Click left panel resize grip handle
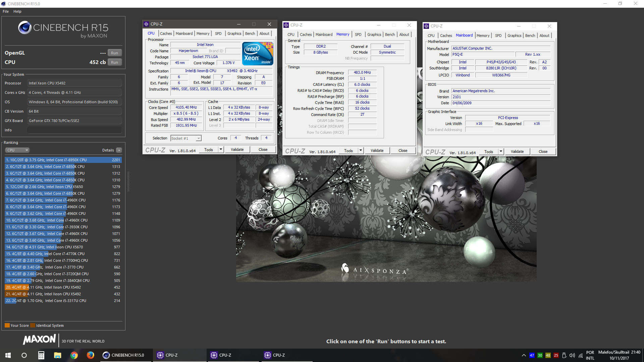The width and height of the screenshot is (644, 362). tap(128, 182)
